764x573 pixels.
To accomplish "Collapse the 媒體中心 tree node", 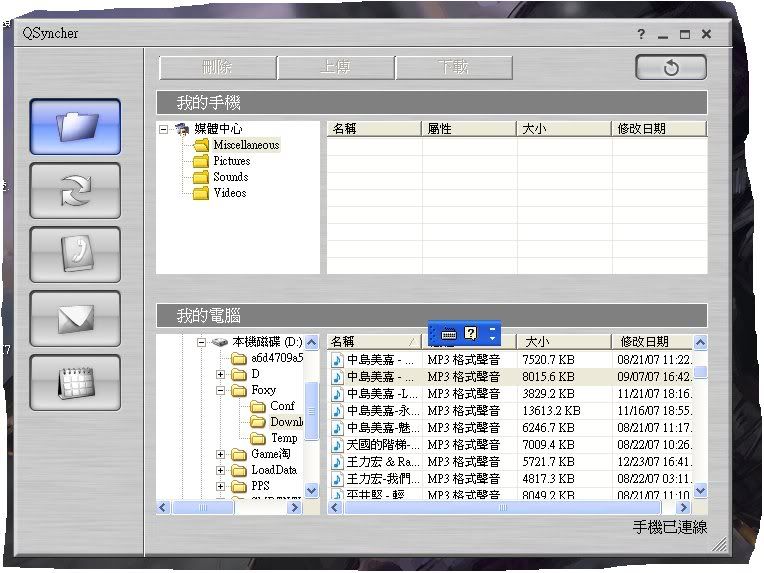I will 164,129.
